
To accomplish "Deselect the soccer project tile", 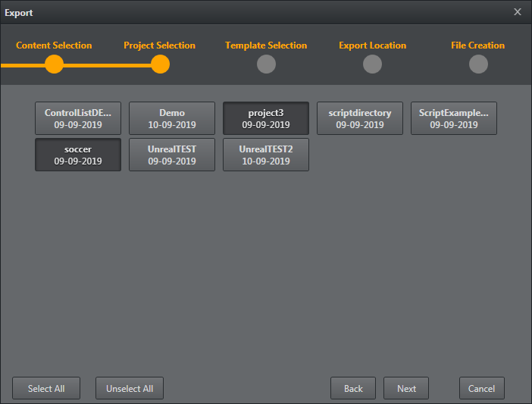I will (x=78, y=155).
